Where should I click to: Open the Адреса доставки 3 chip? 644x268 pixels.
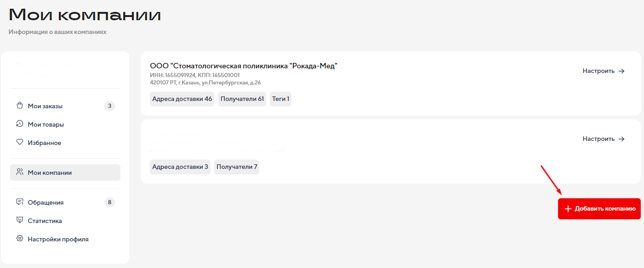180,167
